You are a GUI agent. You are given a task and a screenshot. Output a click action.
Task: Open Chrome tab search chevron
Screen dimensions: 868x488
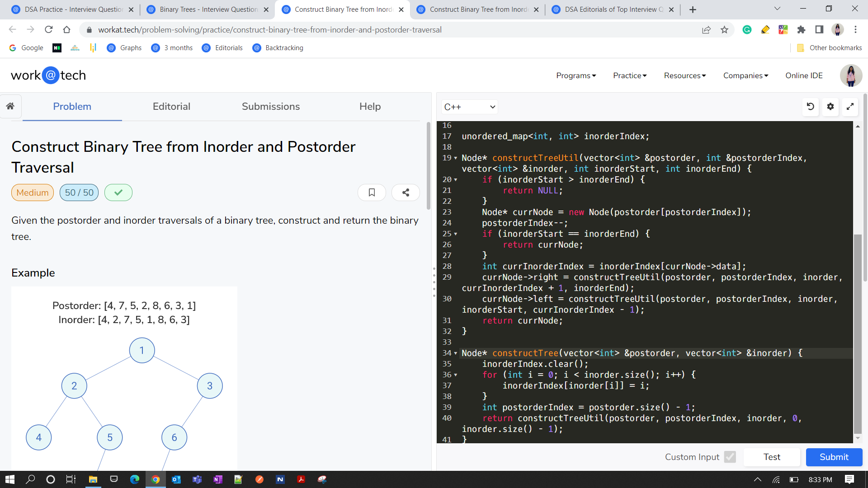(x=777, y=9)
